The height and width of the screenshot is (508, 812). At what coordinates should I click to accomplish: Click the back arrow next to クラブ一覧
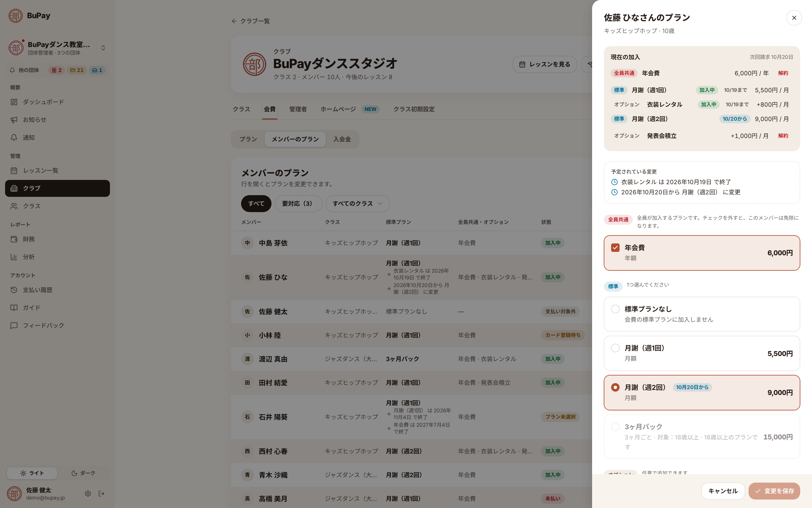pyautogui.click(x=234, y=21)
